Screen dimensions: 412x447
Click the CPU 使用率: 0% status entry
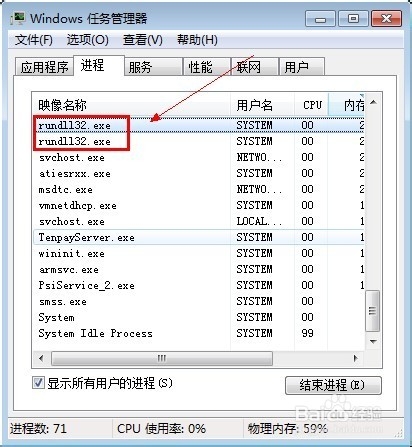point(161,428)
